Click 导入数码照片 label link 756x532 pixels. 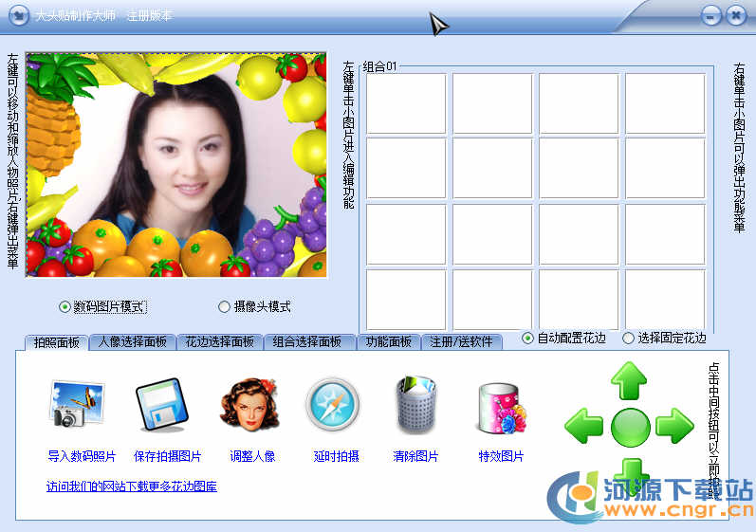[82, 456]
